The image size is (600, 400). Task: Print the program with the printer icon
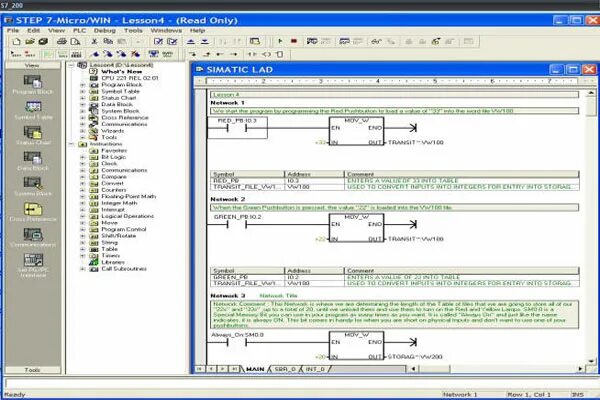[62, 41]
